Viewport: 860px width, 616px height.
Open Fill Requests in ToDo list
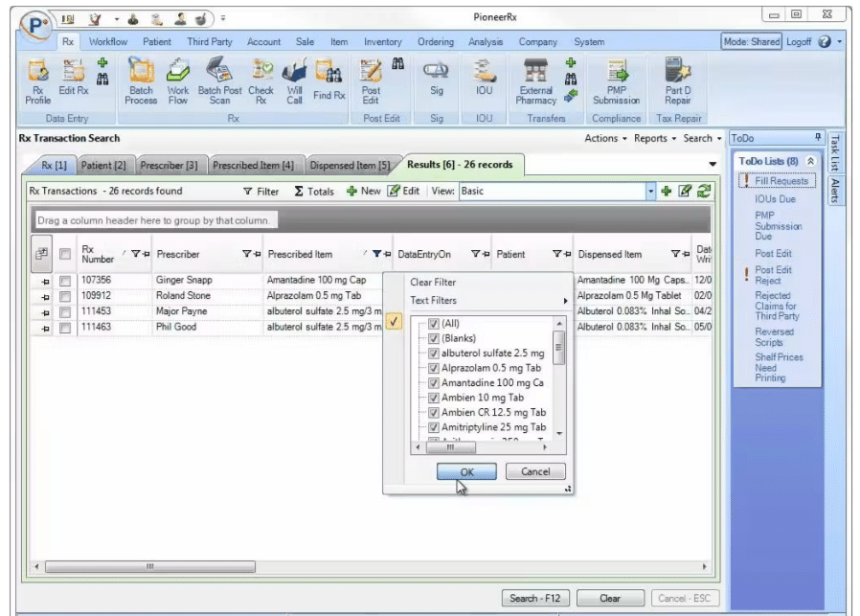(781, 181)
